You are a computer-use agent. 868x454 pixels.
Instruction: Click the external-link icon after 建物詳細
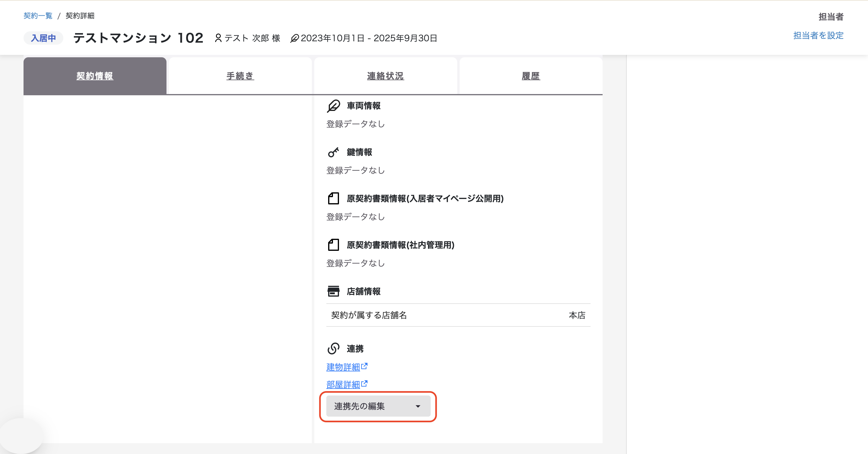click(x=364, y=366)
